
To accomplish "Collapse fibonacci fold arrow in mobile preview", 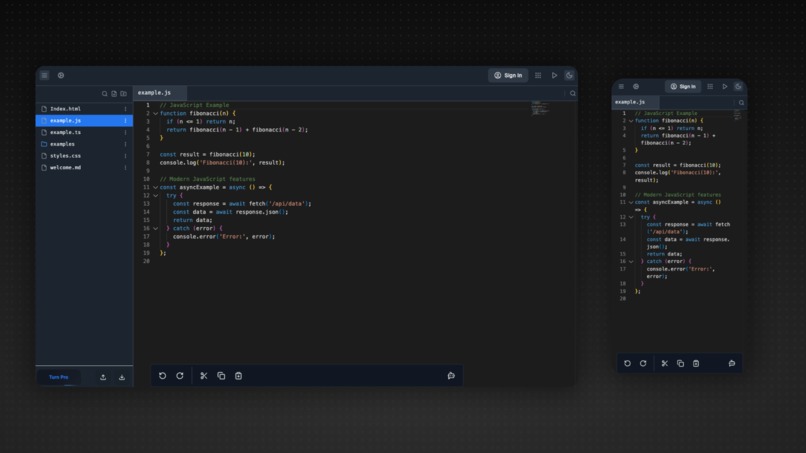I will click(631, 121).
